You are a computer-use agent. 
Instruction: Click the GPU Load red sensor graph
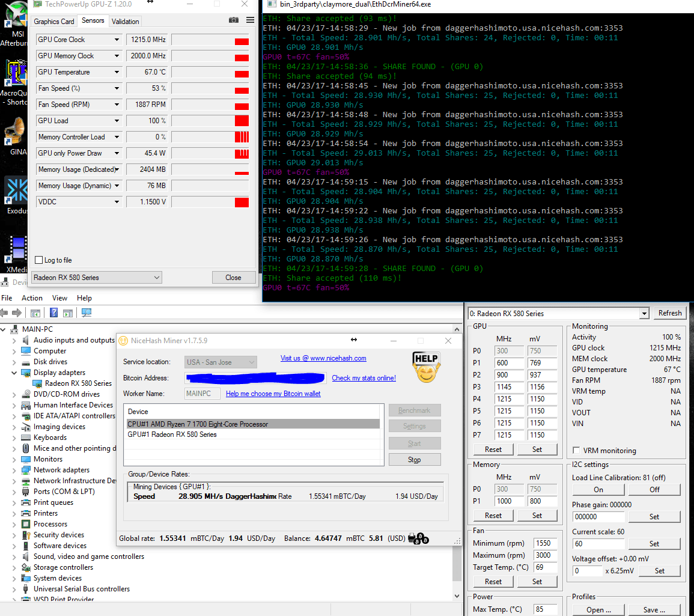pos(210,121)
